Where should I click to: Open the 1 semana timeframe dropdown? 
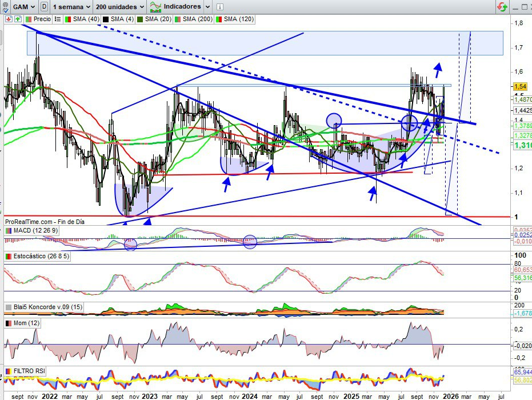coord(71,6)
